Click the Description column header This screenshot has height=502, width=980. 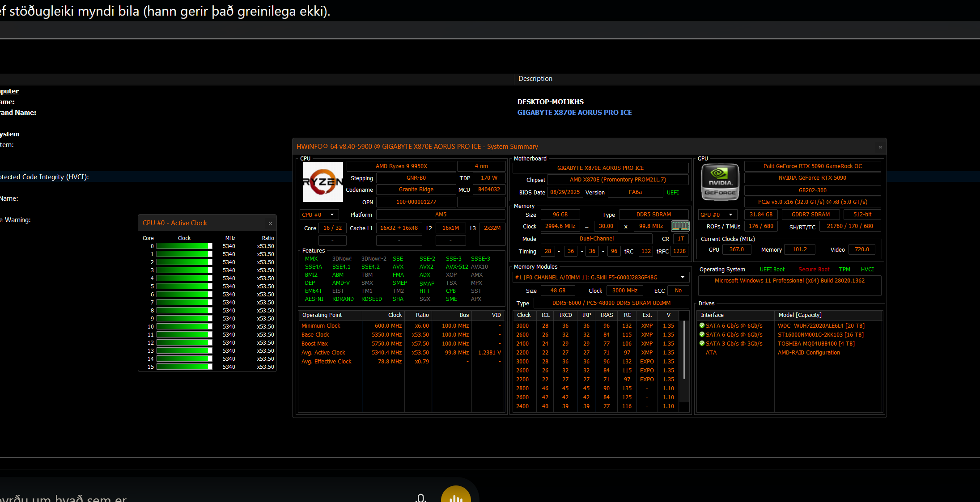point(535,79)
